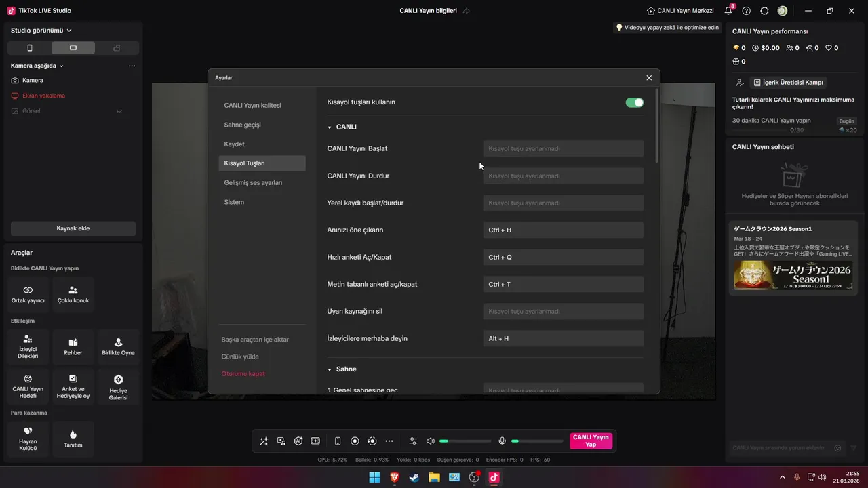Select the Kamera source

point(33,81)
